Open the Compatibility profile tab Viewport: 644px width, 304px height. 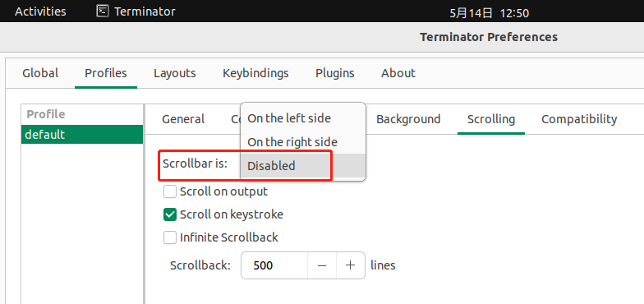pos(579,119)
